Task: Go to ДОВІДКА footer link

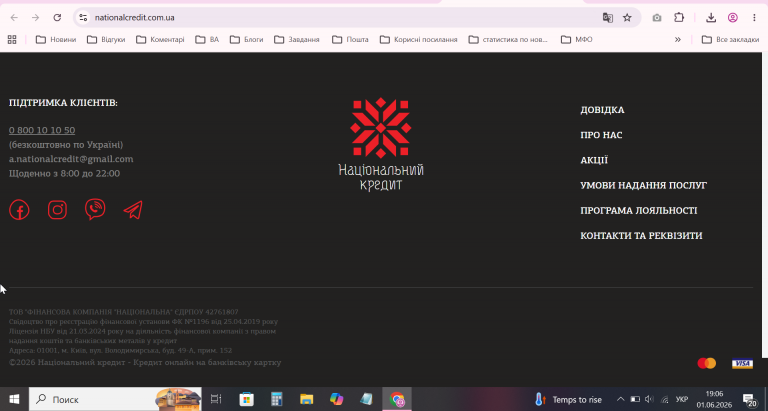Action: [602, 110]
